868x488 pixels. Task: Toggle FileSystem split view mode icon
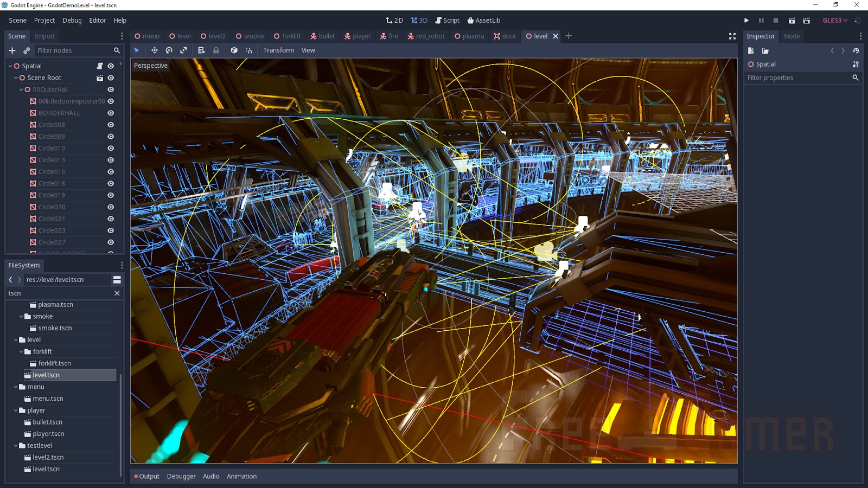point(117,280)
